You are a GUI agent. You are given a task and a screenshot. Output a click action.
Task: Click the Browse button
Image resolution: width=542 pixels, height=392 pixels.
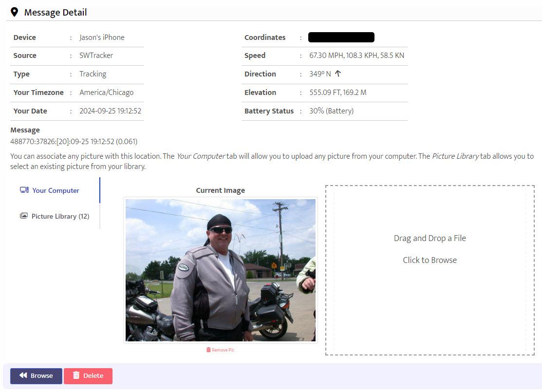coord(37,376)
